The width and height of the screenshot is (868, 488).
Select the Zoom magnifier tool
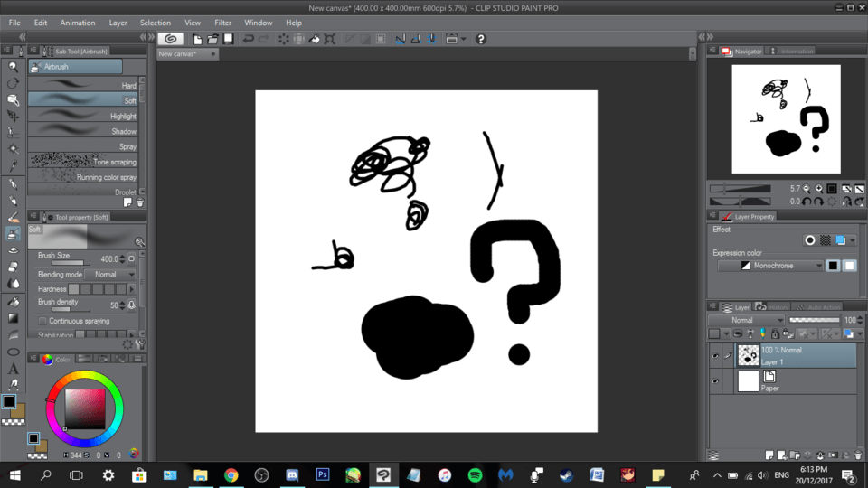click(14, 67)
